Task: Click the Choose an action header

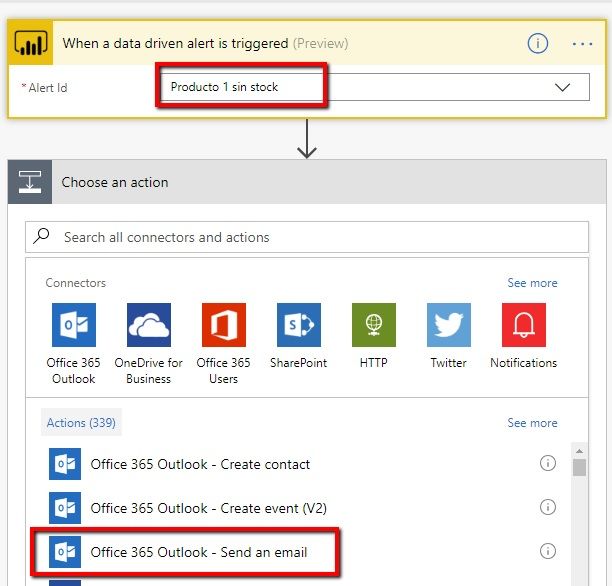Action: pyautogui.click(x=307, y=182)
